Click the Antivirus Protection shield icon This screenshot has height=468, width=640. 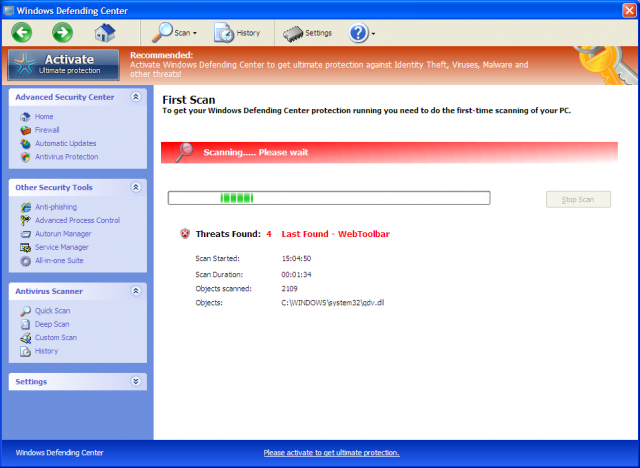pyautogui.click(x=25, y=157)
